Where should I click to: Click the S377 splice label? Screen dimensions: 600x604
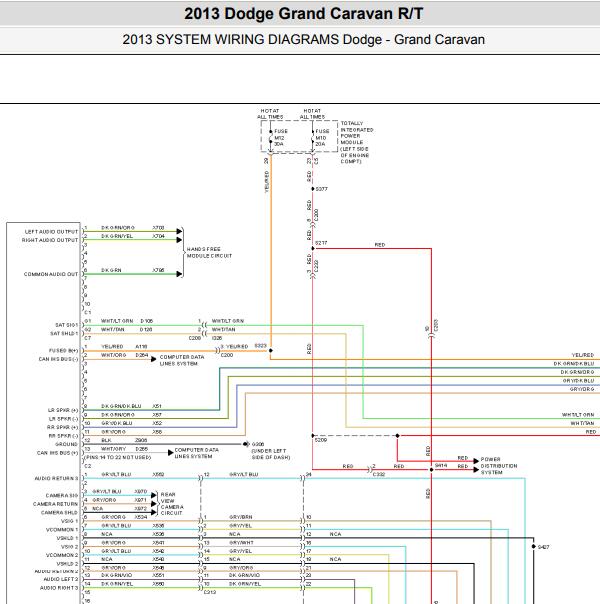pyautogui.click(x=322, y=189)
